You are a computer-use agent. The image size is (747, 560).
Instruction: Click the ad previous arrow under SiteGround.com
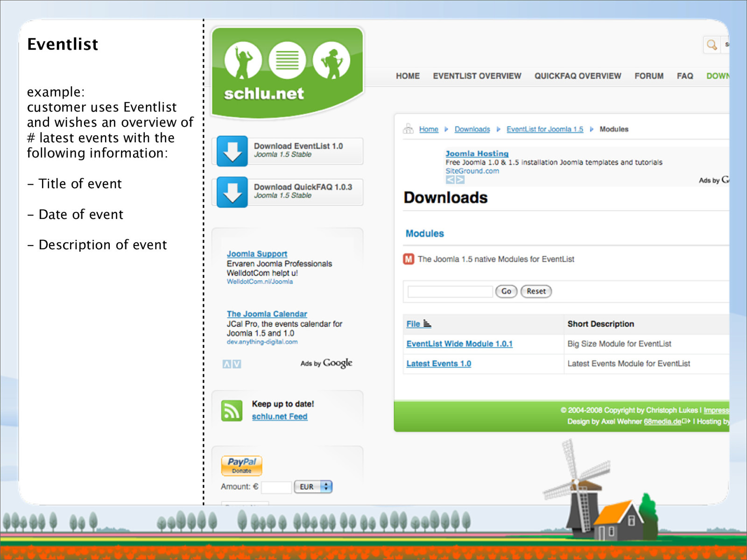coord(450,180)
